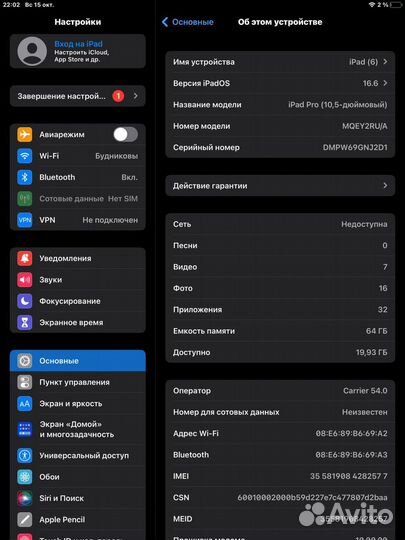This screenshot has height=540, width=405.
Task: Tap the Siri и Поиск icon
Action: click(x=25, y=498)
